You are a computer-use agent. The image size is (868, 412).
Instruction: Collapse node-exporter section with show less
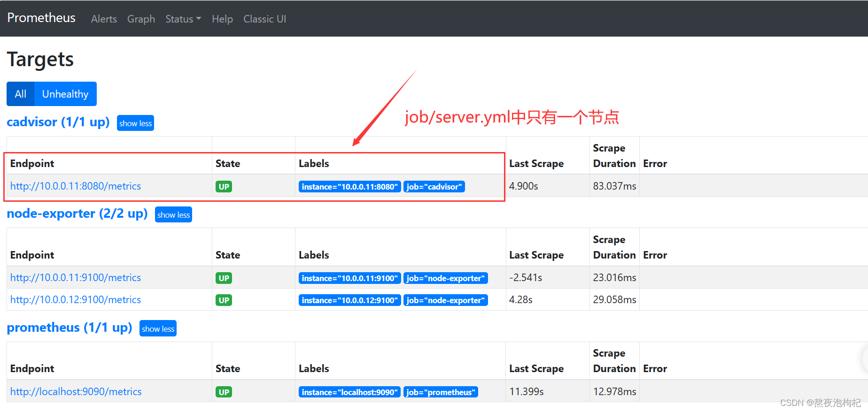(173, 214)
